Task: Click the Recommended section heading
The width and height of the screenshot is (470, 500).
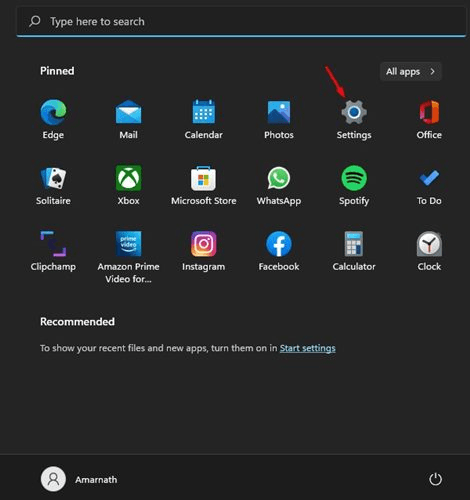Action: click(x=77, y=321)
